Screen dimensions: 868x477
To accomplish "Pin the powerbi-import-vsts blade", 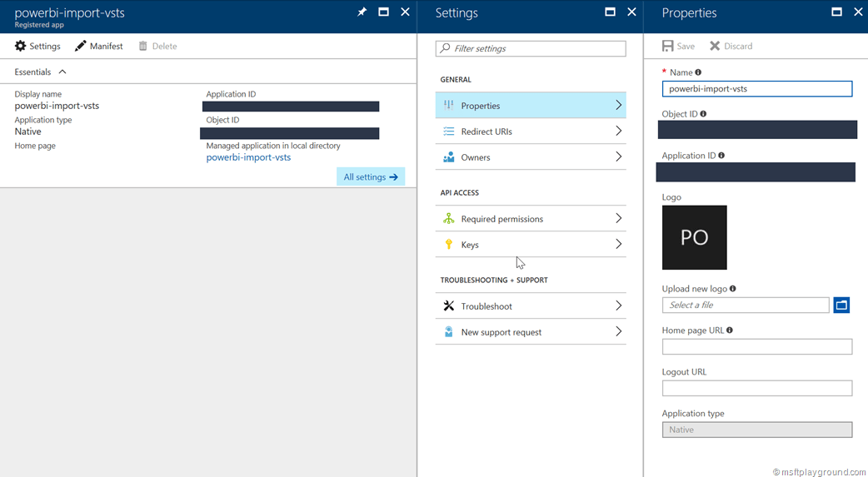I will tap(362, 12).
